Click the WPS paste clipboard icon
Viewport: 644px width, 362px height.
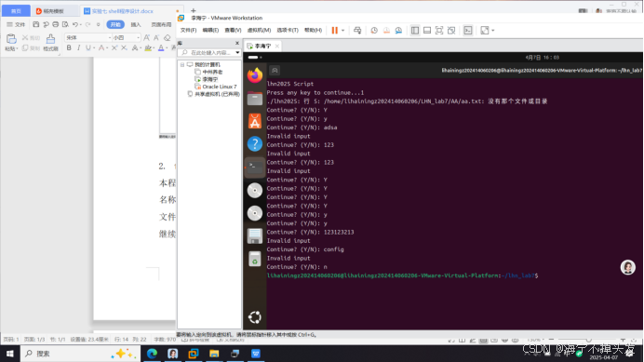pyautogui.click(x=11, y=39)
